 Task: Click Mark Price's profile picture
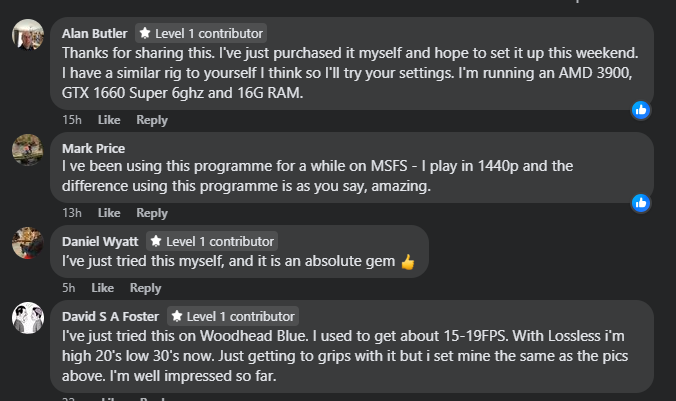[x=27, y=151]
